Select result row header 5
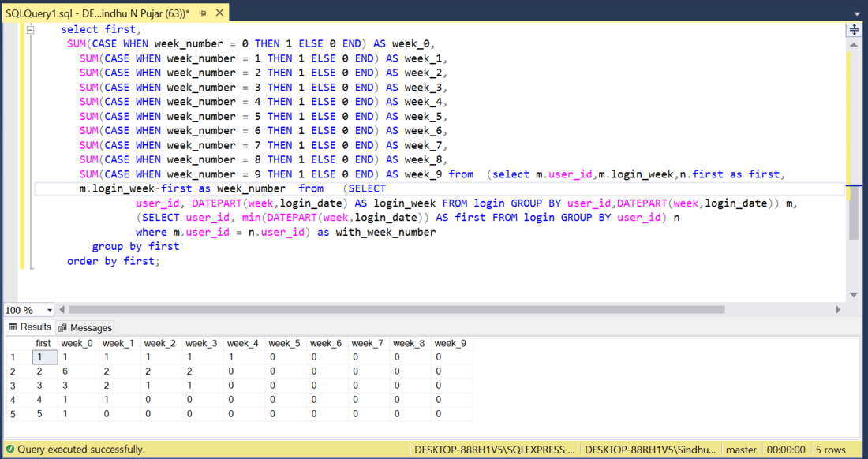Viewport: 868px width, 459px height. coord(18,414)
